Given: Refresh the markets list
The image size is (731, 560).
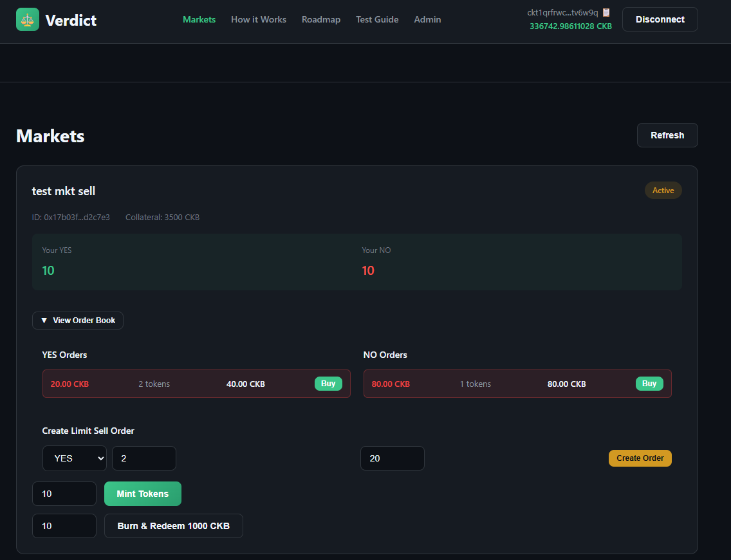Looking at the screenshot, I should [667, 135].
